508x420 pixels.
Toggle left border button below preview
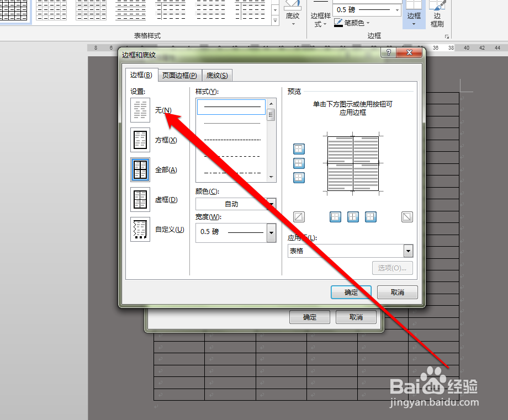[x=335, y=217]
